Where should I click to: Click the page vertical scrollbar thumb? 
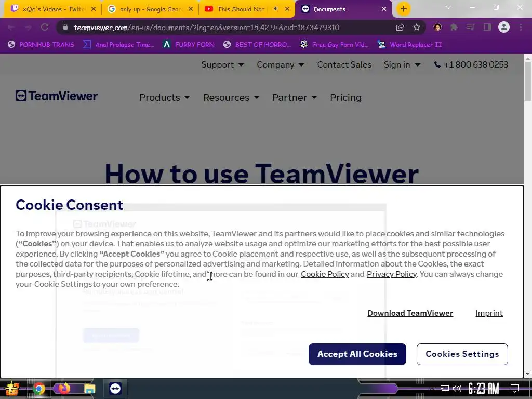pos(528,82)
